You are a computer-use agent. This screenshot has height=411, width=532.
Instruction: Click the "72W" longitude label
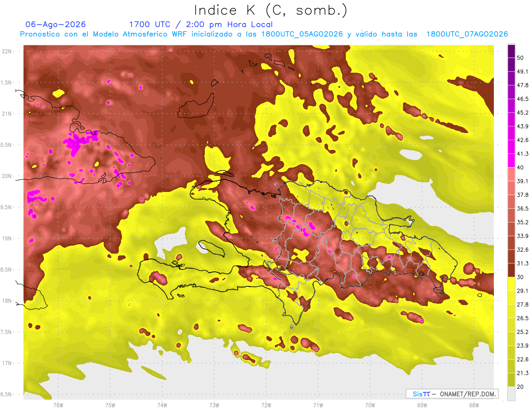266,405
